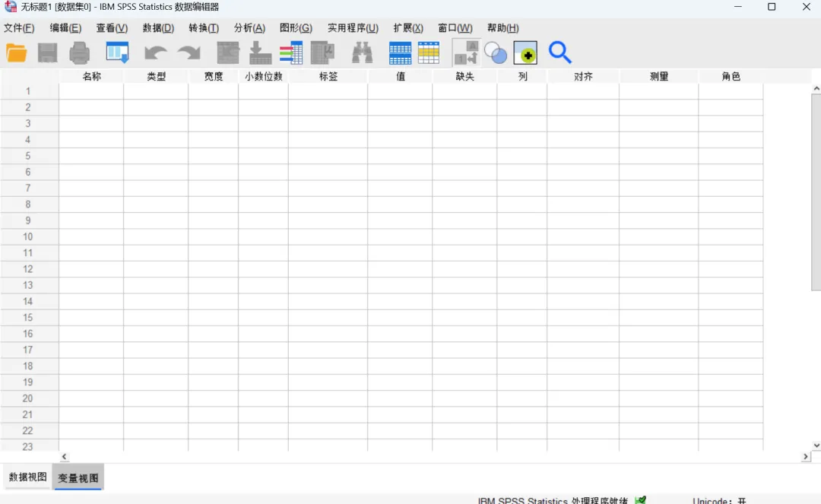Select row header 20
821x504 pixels.
[x=28, y=398]
